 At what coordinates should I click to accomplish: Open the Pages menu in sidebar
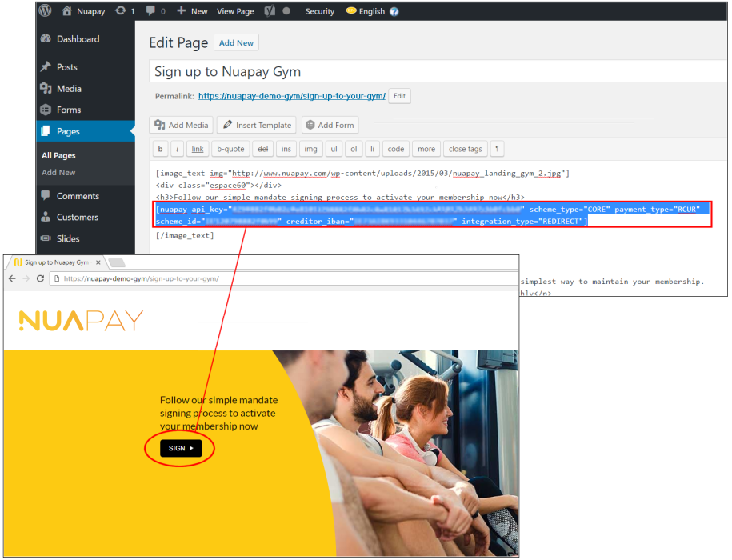[86, 131]
